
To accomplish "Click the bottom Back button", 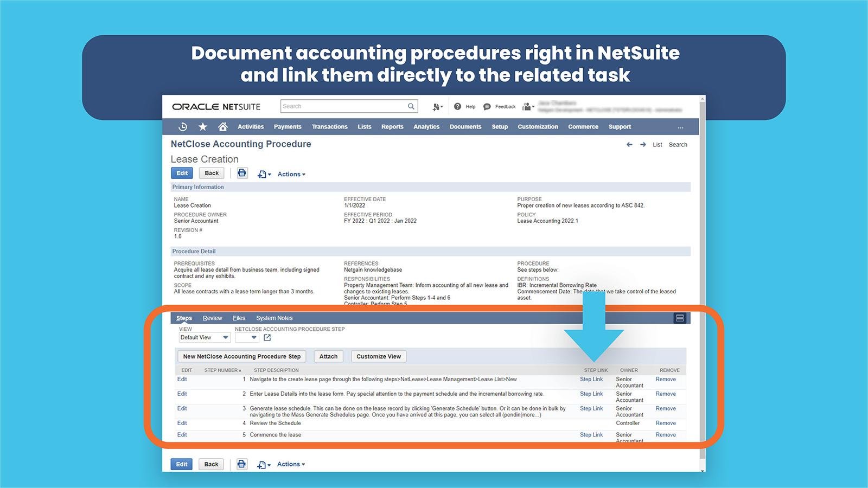I will [211, 464].
